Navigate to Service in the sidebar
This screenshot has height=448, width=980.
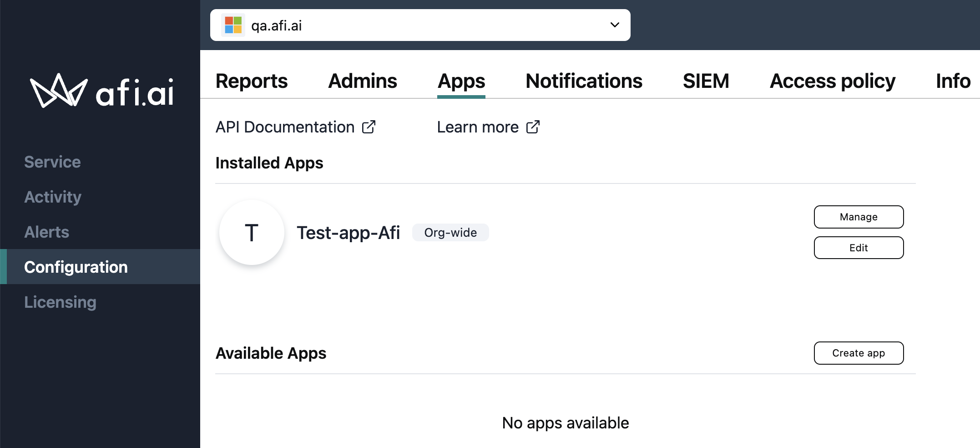pyautogui.click(x=52, y=162)
